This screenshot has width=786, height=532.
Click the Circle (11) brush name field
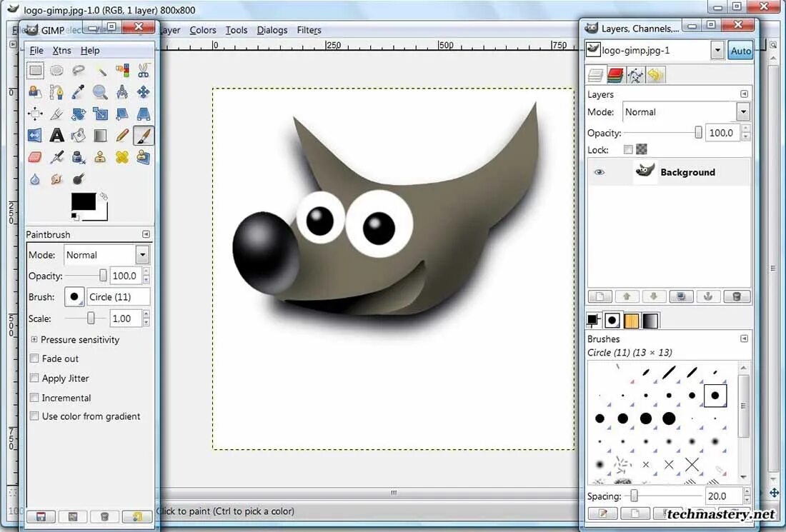[119, 296]
